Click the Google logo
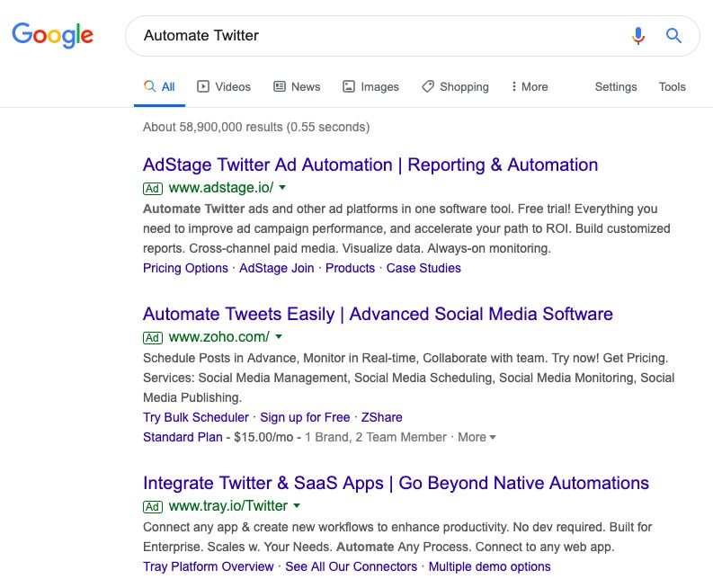 click(52, 35)
